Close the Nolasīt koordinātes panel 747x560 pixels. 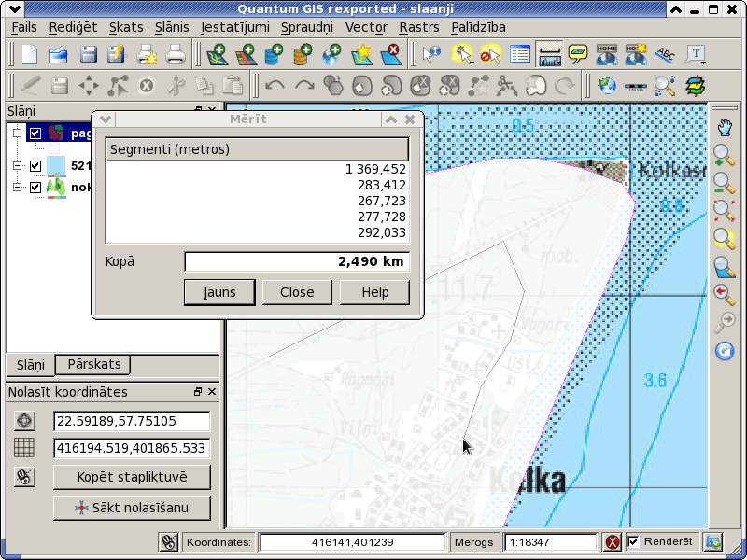coord(212,392)
